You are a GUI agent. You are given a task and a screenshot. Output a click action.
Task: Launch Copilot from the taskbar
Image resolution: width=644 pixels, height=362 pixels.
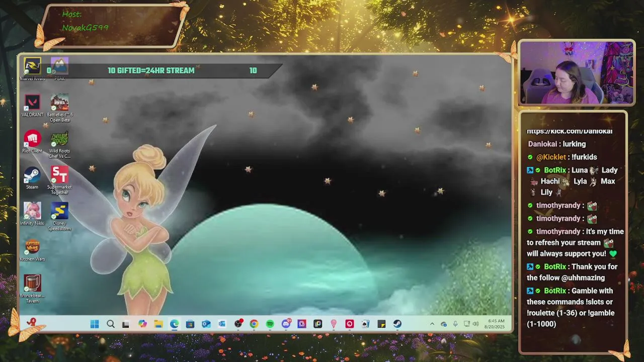(142, 324)
